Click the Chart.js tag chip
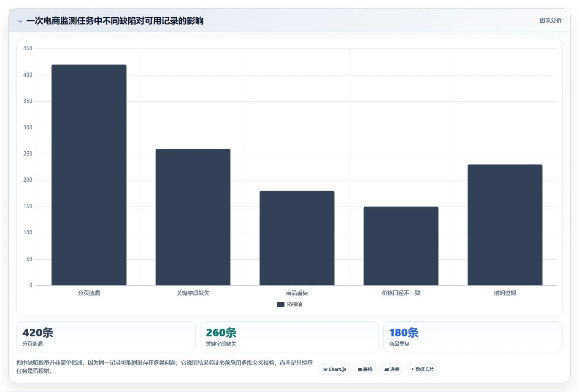The height and width of the screenshot is (392, 579). [335, 369]
